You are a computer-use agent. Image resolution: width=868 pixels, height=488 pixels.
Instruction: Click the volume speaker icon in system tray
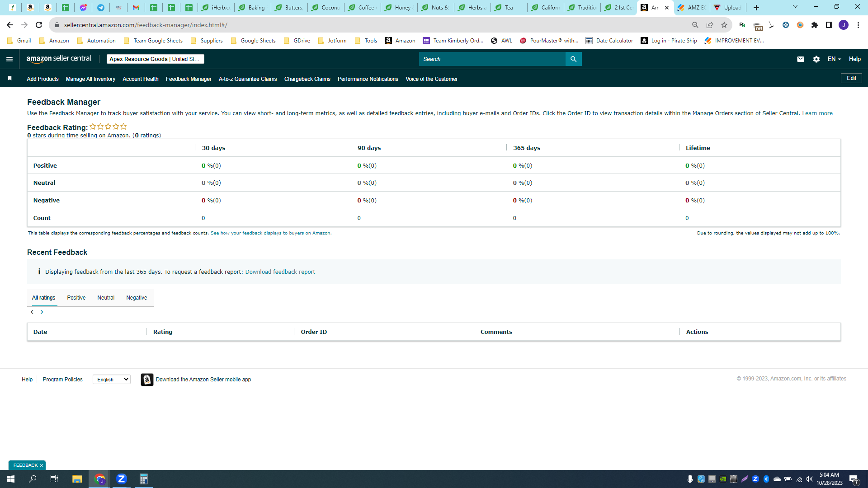809,479
